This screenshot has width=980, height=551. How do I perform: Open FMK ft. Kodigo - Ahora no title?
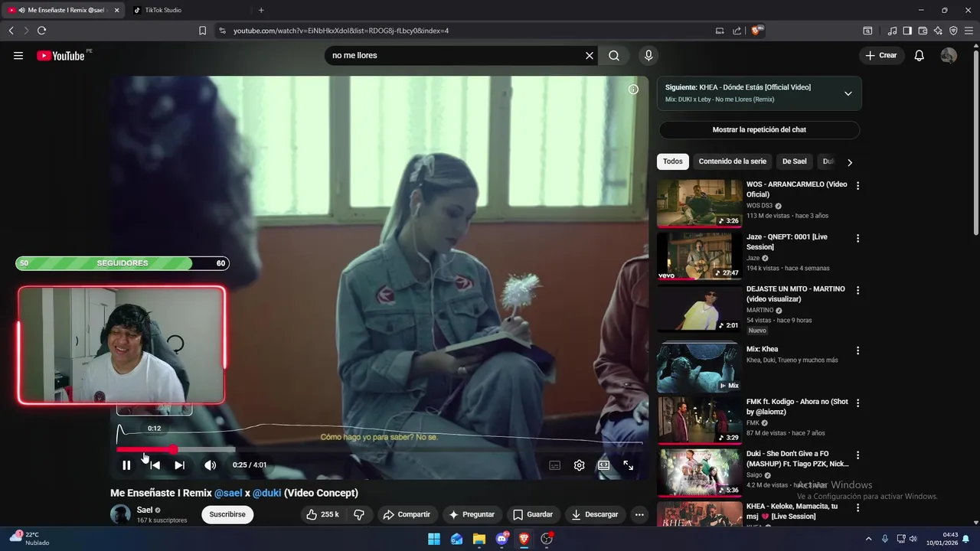[x=797, y=406]
